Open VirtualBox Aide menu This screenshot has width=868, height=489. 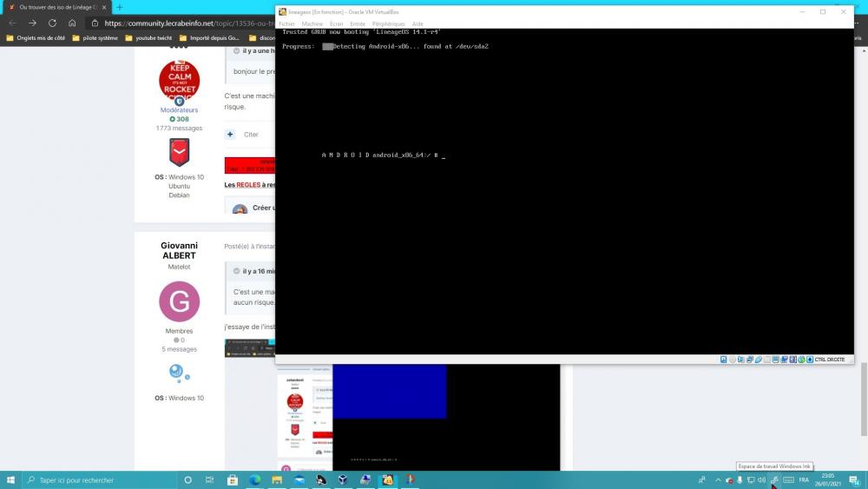(418, 23)
